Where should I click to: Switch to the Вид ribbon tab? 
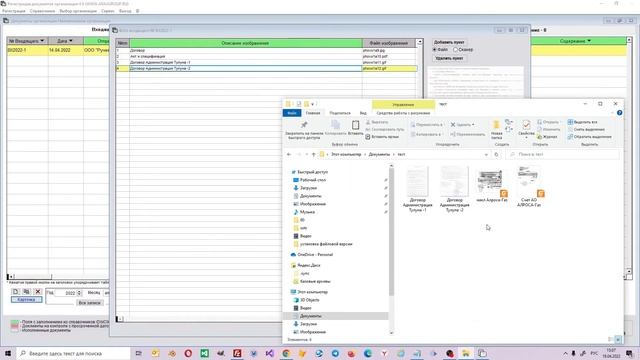click(363, 113)
